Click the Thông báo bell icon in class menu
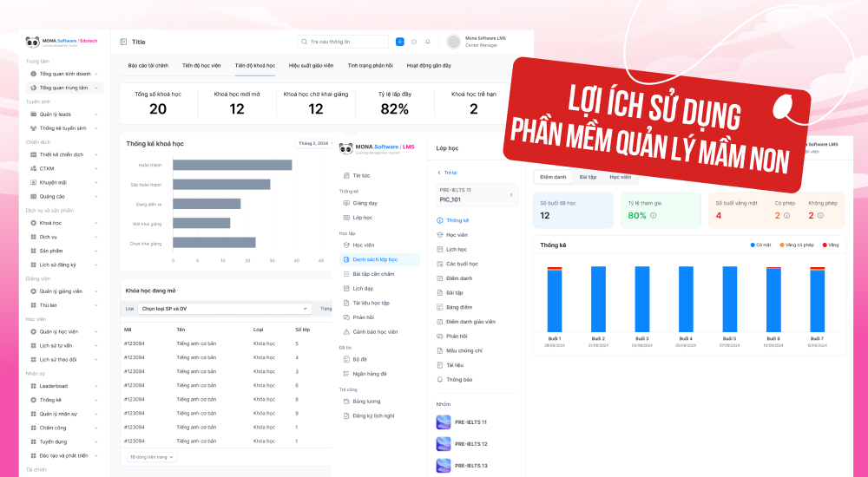The image size is (868, 477). (x=440, y=380)
